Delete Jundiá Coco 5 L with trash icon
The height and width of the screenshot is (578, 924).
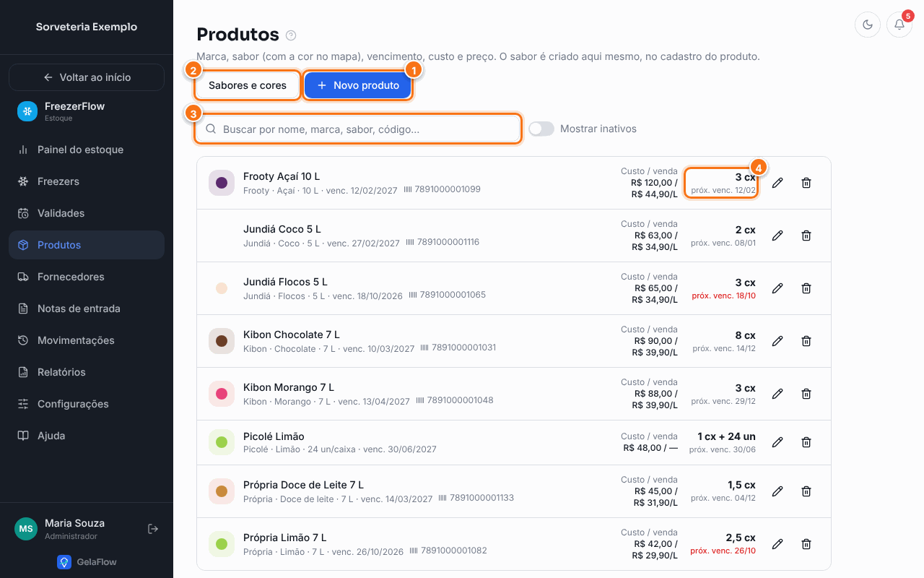coord(806,236)
